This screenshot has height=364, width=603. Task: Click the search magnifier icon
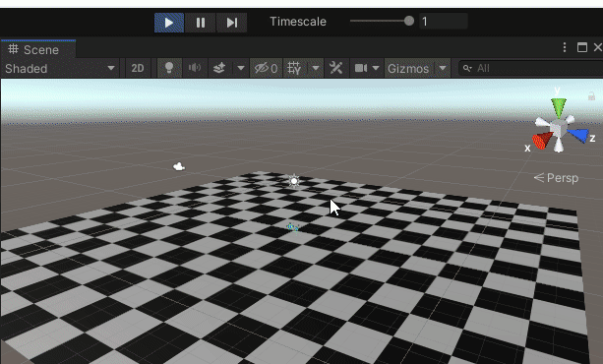467,68
